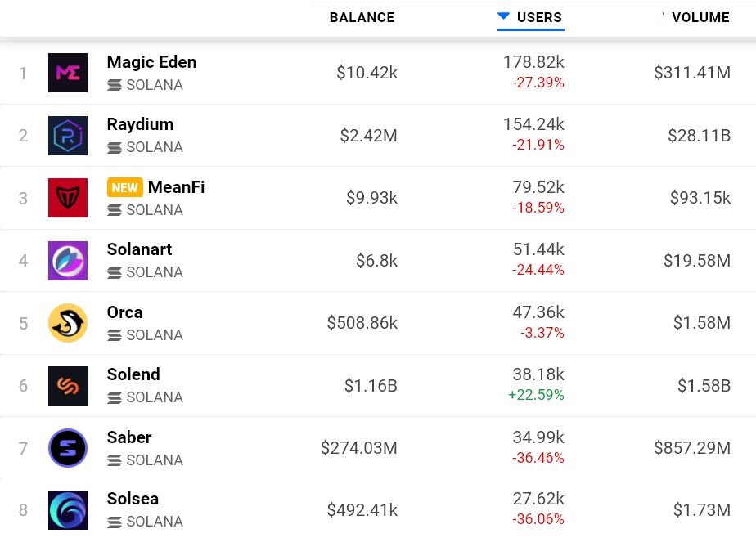Click the Solanart name link
This screenshot has height=538, width=756.
(139, 249)
